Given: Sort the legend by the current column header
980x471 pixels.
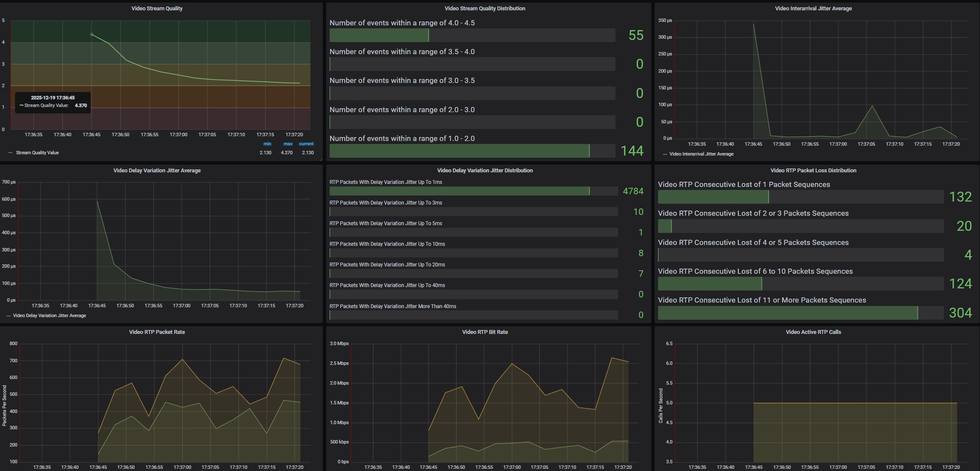Looking at the screenshot, I should (306, 144).
